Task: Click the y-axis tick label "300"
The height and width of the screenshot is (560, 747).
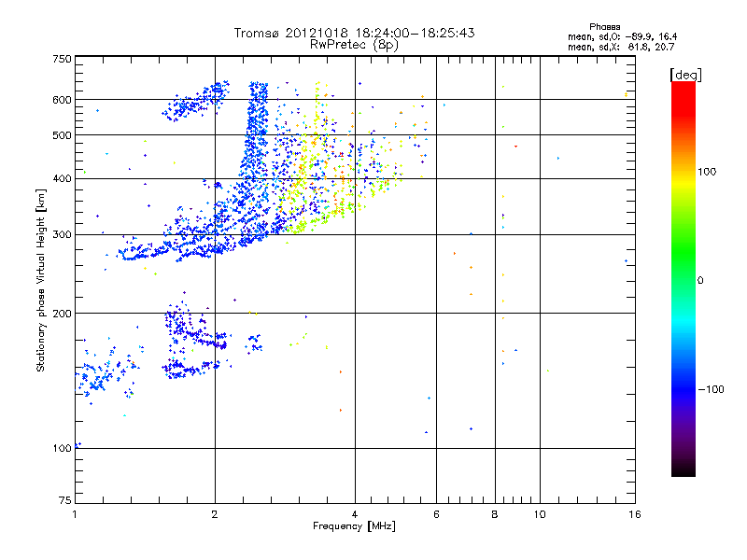Action: click(62, 235)
